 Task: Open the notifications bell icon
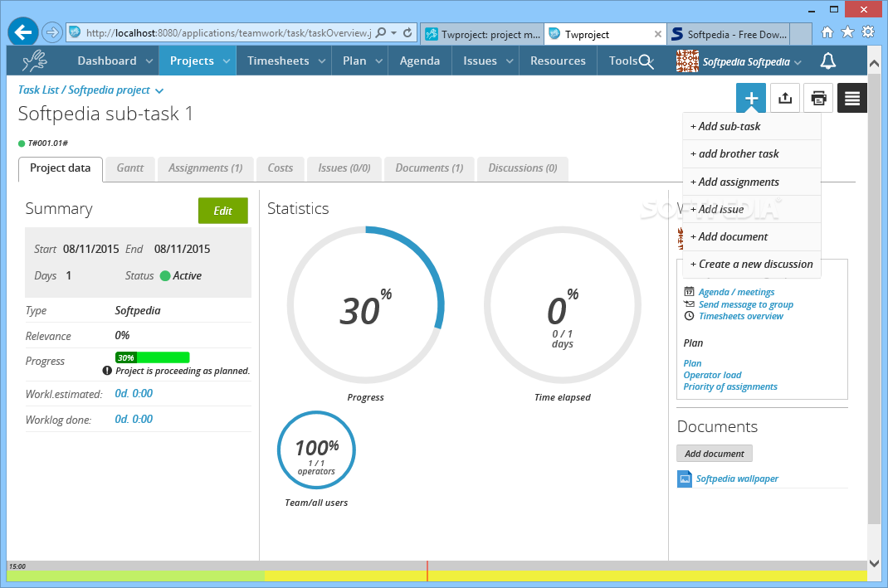pos(828,61)
